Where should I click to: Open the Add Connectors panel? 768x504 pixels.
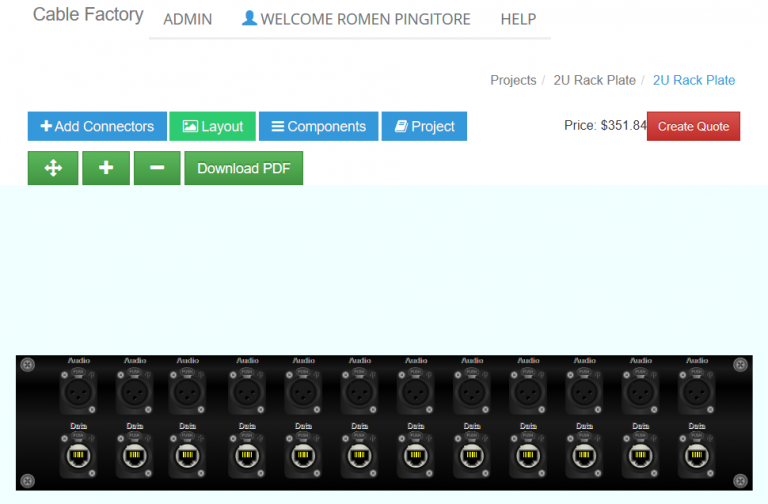tap(97, 126)
